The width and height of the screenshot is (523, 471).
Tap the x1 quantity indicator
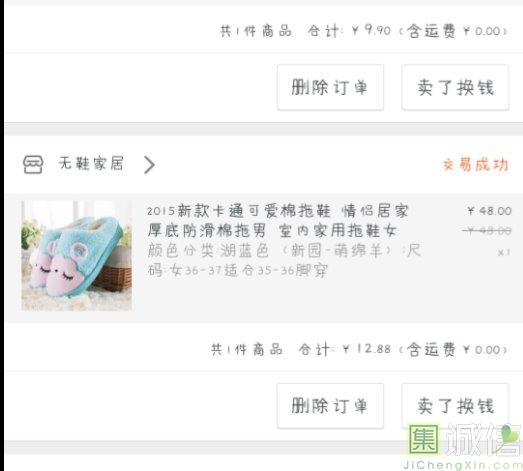(x=504, y=253)
